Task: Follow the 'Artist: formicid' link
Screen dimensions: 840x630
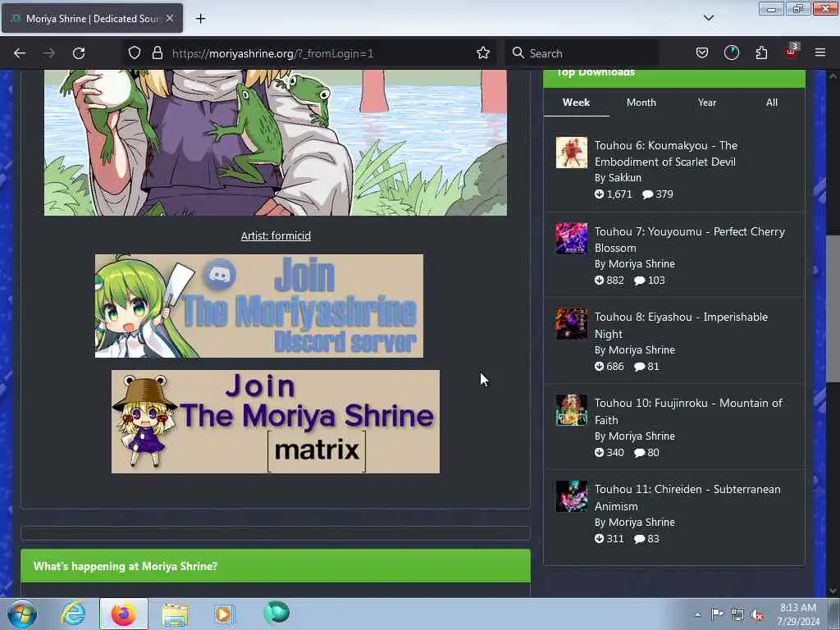Action: pos(276,235)
